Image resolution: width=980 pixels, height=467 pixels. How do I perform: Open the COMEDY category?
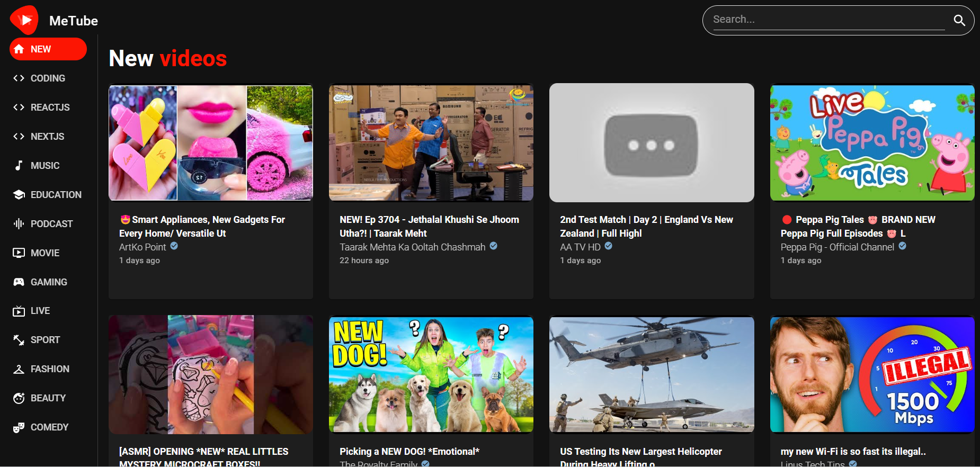(48, 427)
